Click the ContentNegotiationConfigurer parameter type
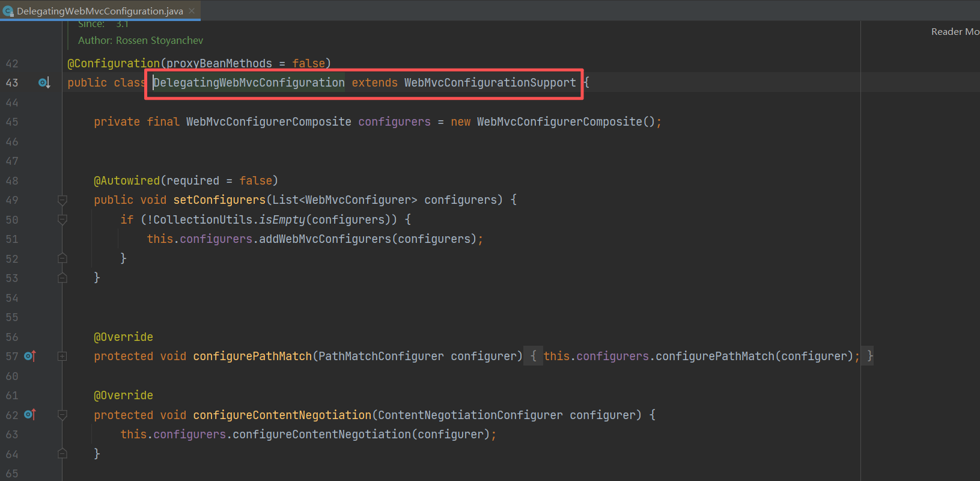Screen dimensions: 980x481 pyautogui.click(x=470, y=415)
